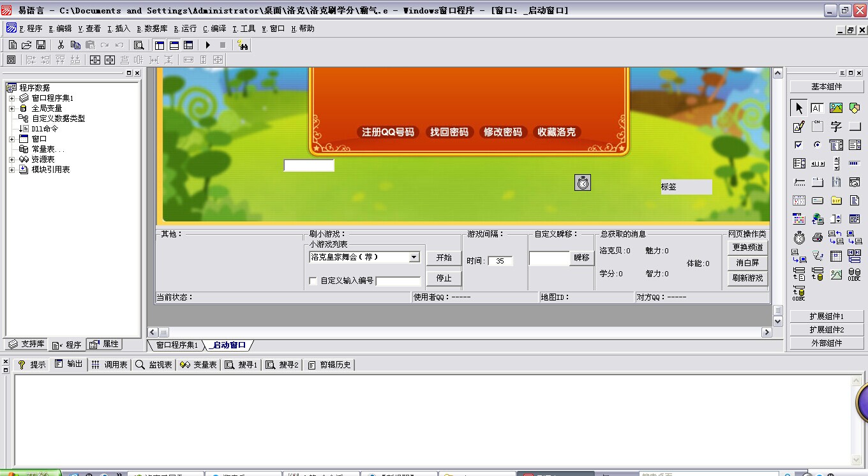Select the edit box component icon
Viewport: 868px width, 476px height.
[817, 108]
